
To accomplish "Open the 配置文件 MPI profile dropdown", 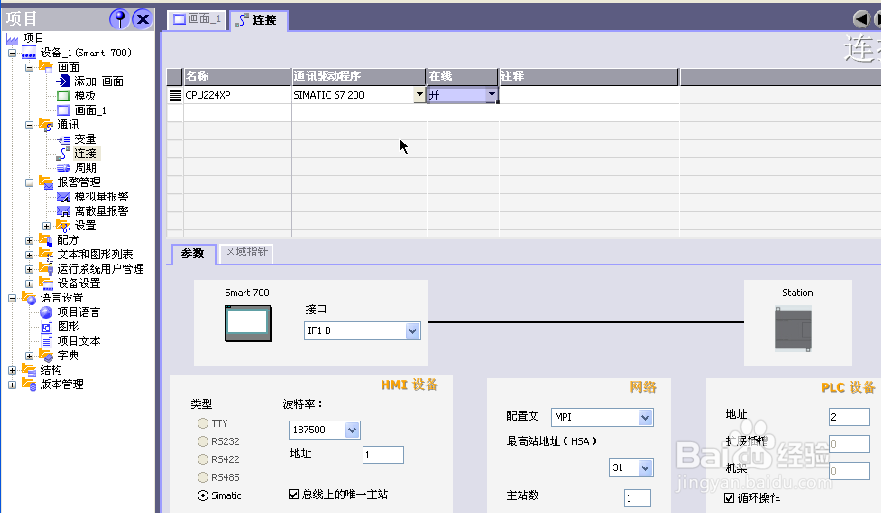I will pos(645,417).
